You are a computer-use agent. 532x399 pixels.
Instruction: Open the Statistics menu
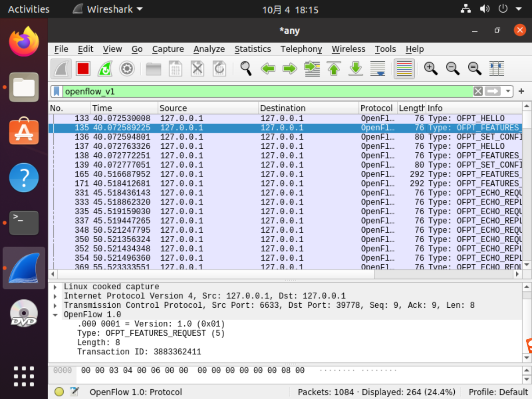coord(253,49)
